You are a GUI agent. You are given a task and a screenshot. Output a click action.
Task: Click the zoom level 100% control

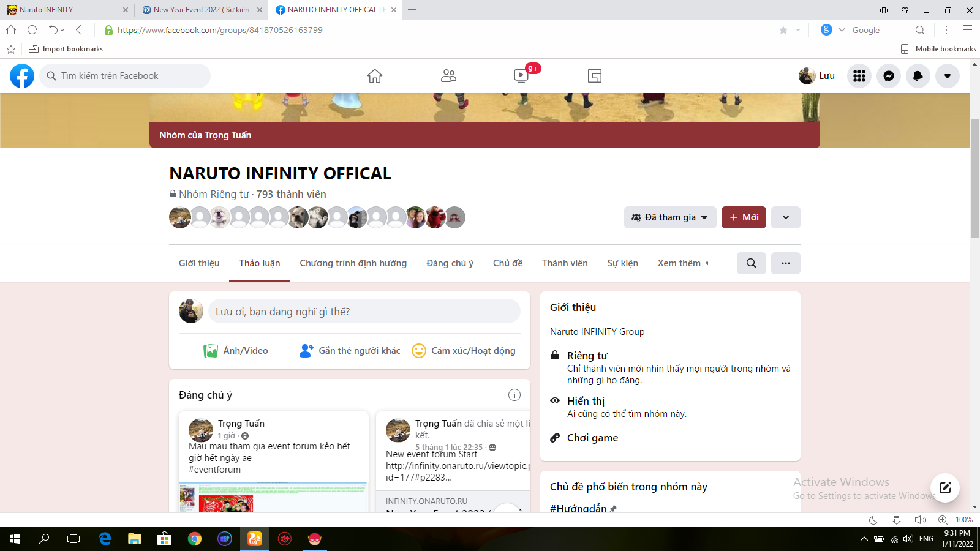click(x=964, y=520)
